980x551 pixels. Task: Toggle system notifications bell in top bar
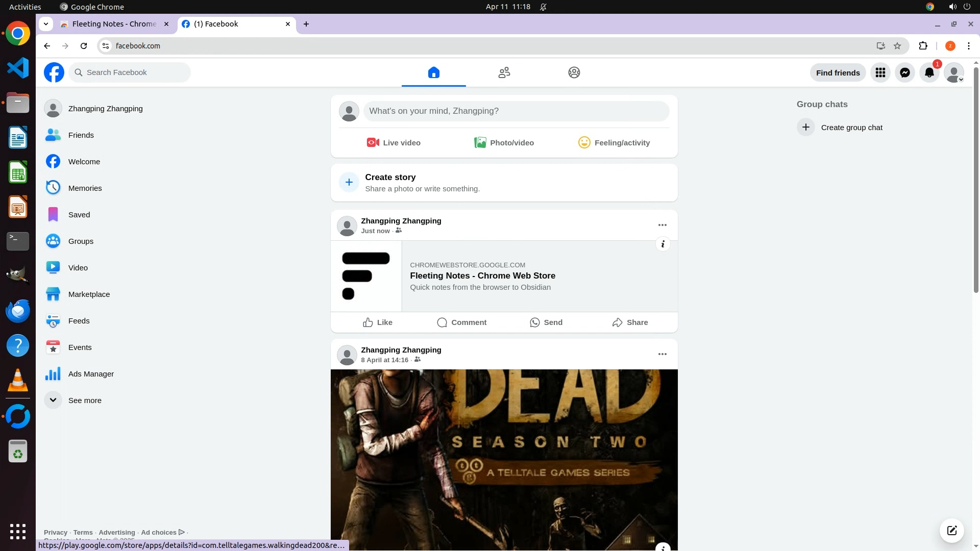tap(543, 7)
